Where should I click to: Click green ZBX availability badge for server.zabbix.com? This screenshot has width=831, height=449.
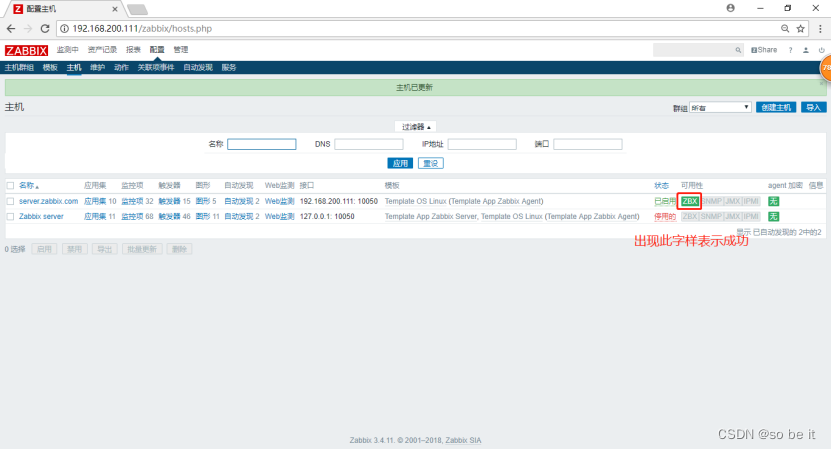click(x=689, y=201)
